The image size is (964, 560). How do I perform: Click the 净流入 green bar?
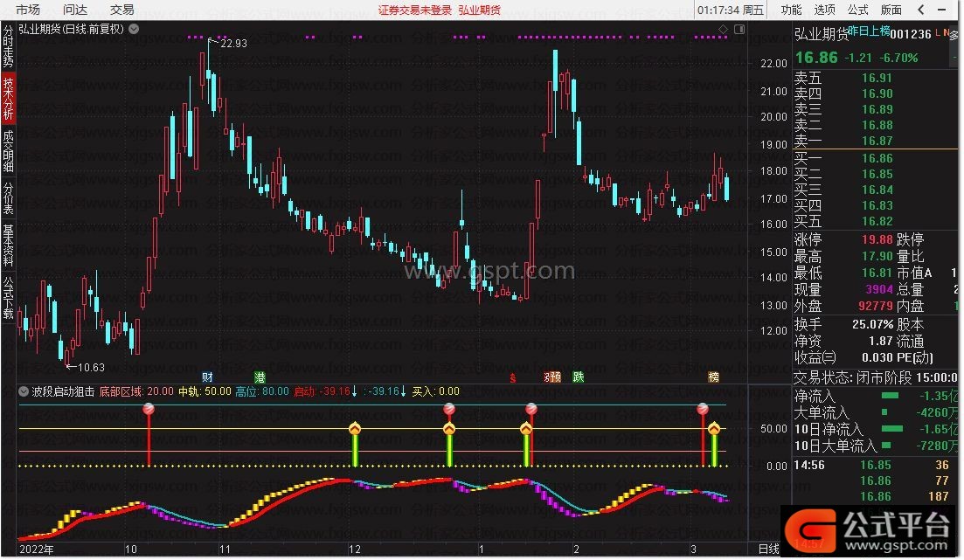coord(890,396)
